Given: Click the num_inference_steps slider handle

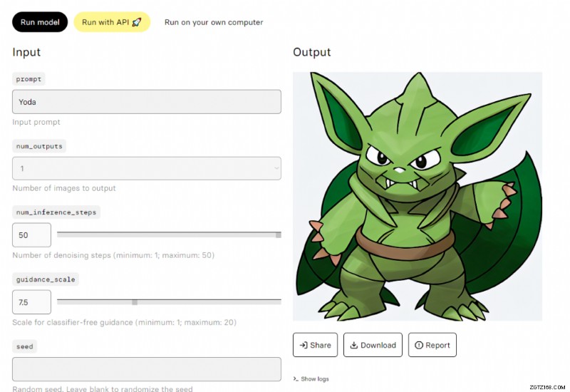Looking at the screenshot, I should (x=279, y=234).
